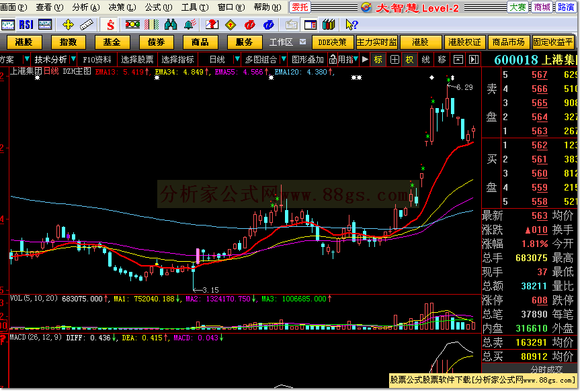The image size is (582, 392).
Task: Click the 债券 yellow button
Action: point(157,42)
